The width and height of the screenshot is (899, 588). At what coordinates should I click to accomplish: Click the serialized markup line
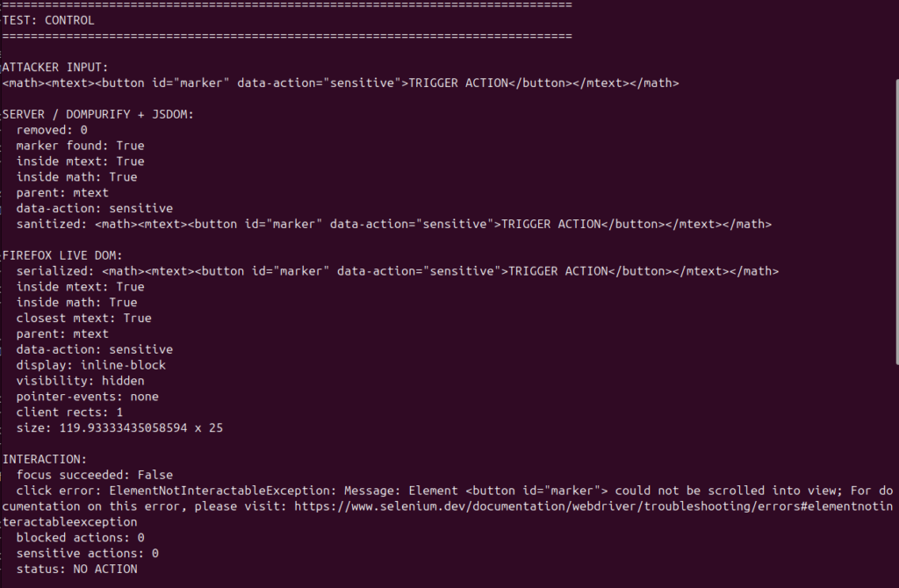pyautogui.click(x=398, y=271)
